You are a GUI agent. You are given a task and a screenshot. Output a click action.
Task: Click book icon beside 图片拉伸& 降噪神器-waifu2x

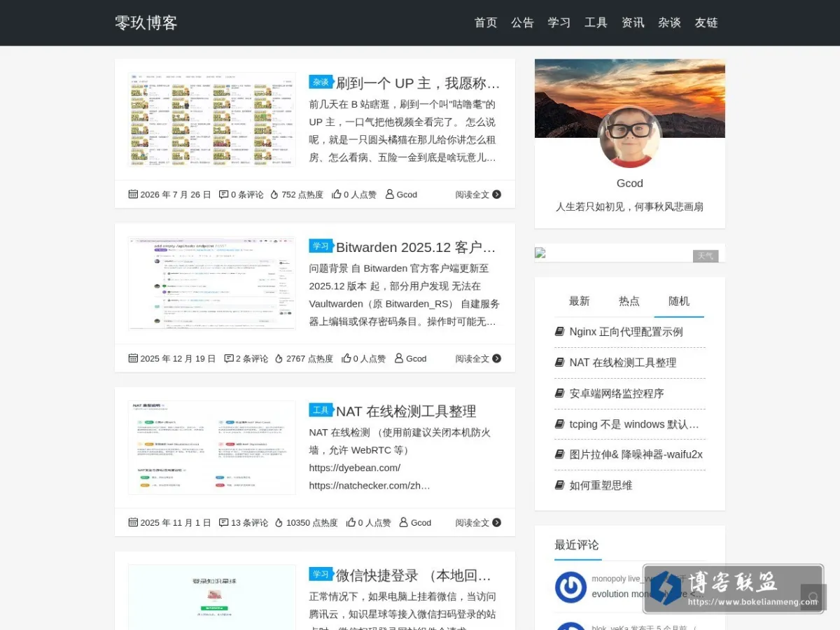tap(559, 454)
